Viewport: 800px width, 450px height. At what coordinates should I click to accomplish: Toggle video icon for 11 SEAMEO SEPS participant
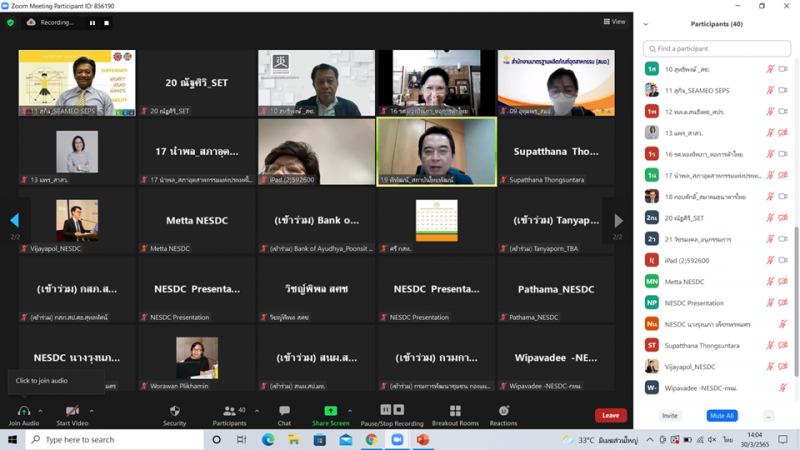(x=783, y=90)
